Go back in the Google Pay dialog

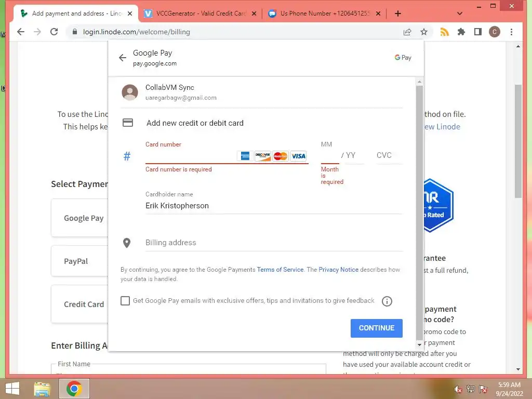[x=123, y=58]
